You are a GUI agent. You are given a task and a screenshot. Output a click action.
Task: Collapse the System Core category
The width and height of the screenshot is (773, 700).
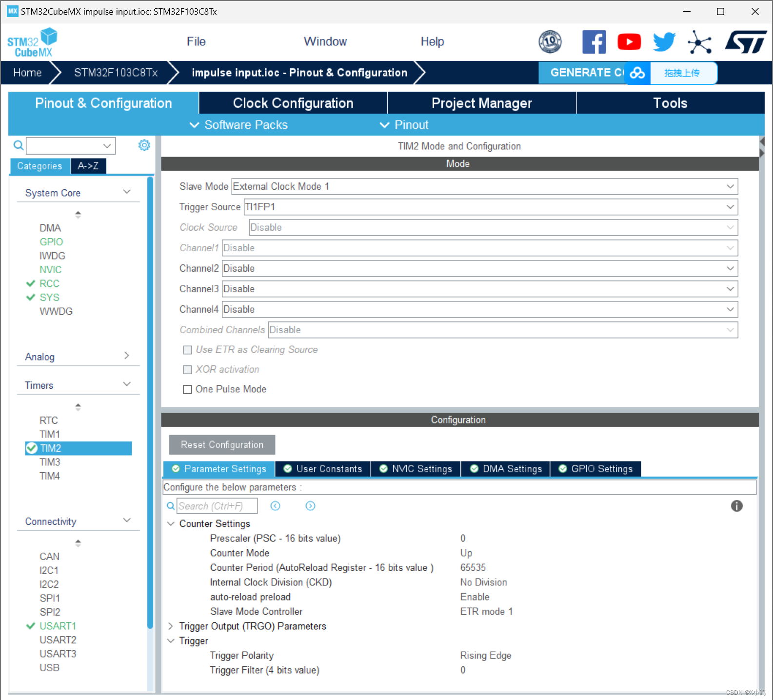127,192
